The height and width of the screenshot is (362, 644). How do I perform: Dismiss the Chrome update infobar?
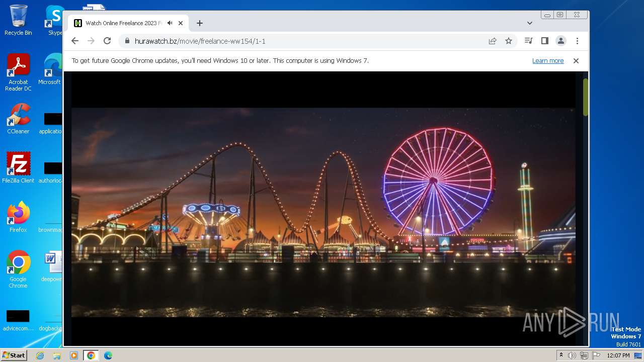pos(576,61)
